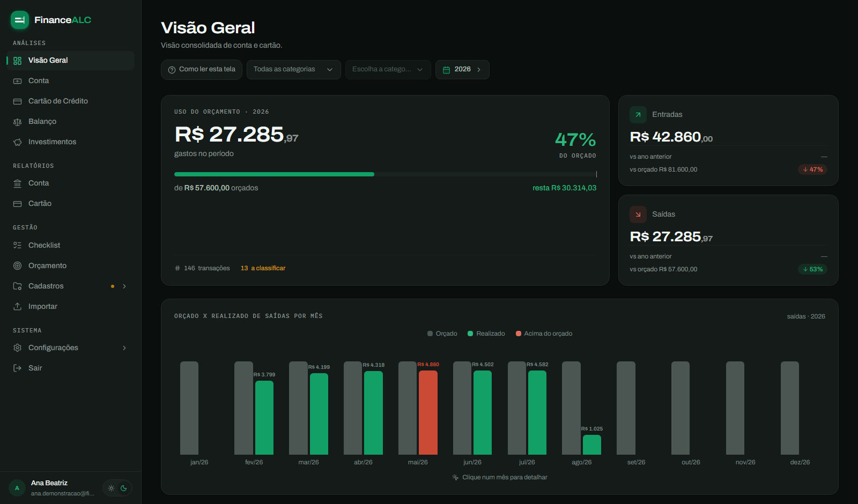858x504 pixels.
Task: Open Investimentos piggy bank icon item
Action: click(x=17, y=142)
